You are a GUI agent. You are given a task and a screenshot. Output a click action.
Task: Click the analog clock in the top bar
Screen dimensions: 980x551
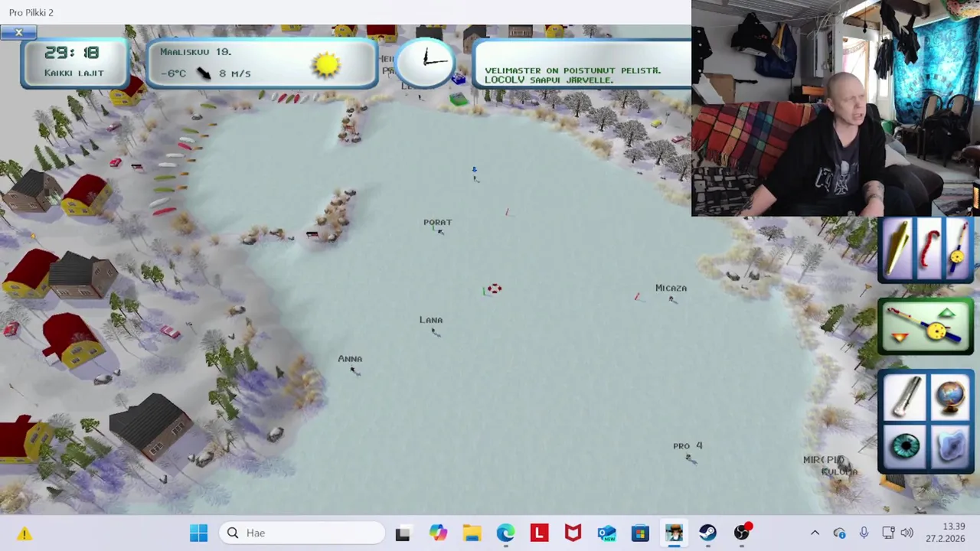[425, 62]
